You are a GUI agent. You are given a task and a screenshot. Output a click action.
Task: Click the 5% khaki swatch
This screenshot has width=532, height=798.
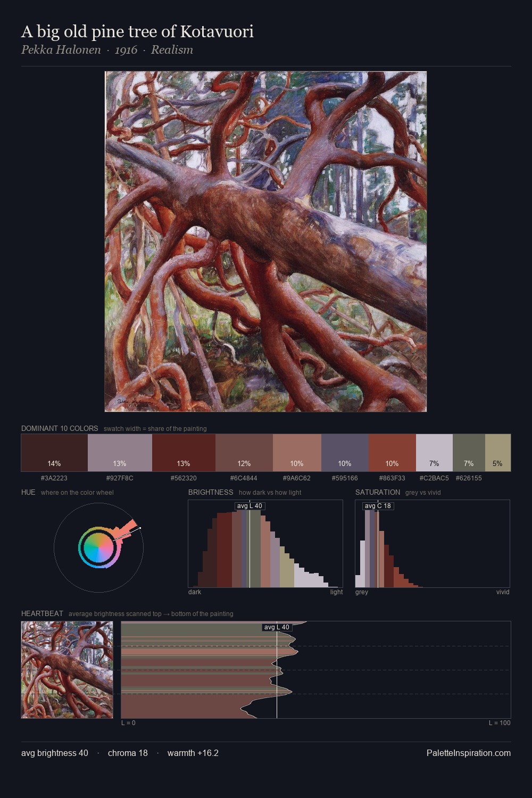coord(498,453)
